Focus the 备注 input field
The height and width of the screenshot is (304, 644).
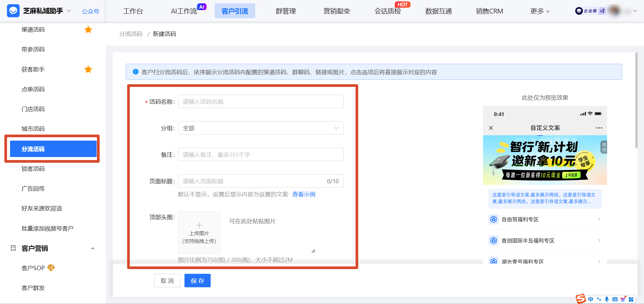click(261, 154)
